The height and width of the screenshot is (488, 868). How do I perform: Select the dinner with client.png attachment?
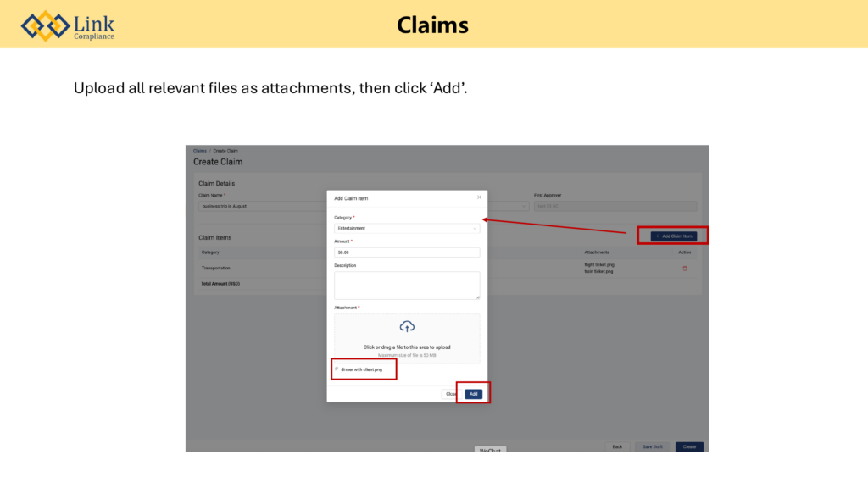362,369
